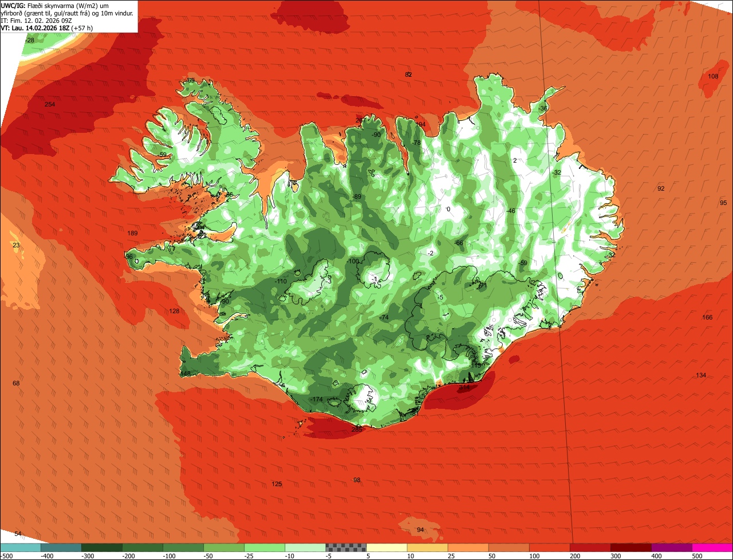
Task: Click the -78 value in north Iceland
Action: 416,143
